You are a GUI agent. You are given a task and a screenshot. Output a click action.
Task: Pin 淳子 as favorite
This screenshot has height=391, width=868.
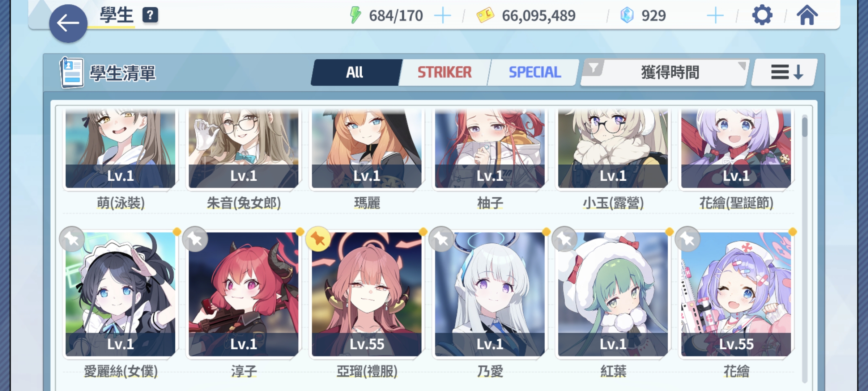pos(195,239)
